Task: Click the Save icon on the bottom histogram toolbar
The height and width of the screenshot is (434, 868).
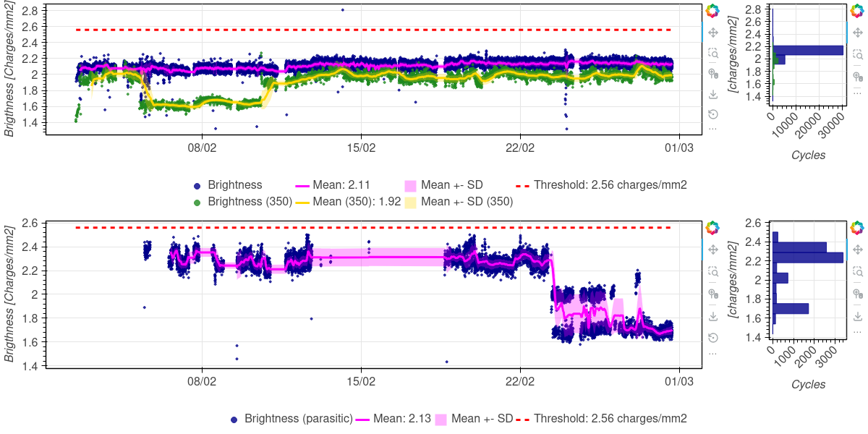Action: pos(857,316)
